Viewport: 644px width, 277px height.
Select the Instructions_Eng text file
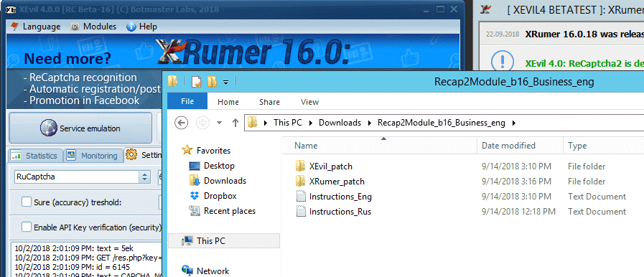click(x=340, y=197)
